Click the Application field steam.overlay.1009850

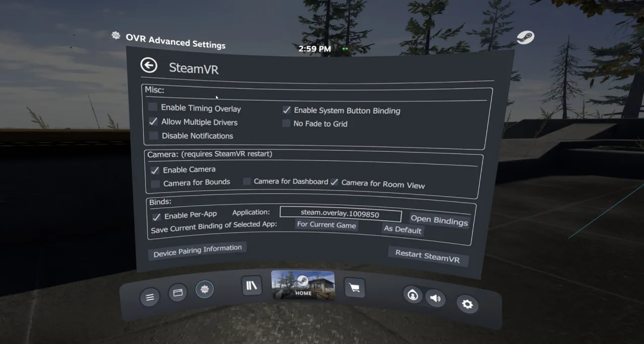point(341,214)
